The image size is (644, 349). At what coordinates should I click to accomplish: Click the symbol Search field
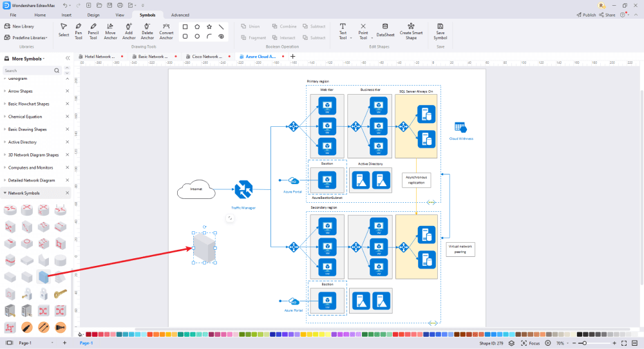pos(32,71)
